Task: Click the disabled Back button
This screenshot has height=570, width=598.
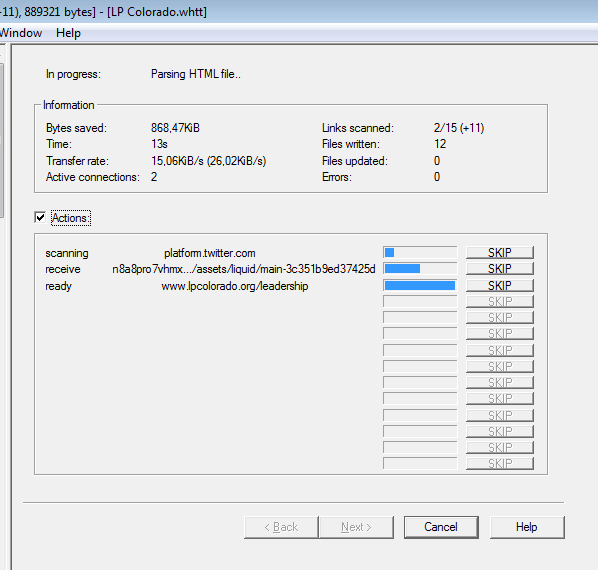Action: tap(281, 527)
